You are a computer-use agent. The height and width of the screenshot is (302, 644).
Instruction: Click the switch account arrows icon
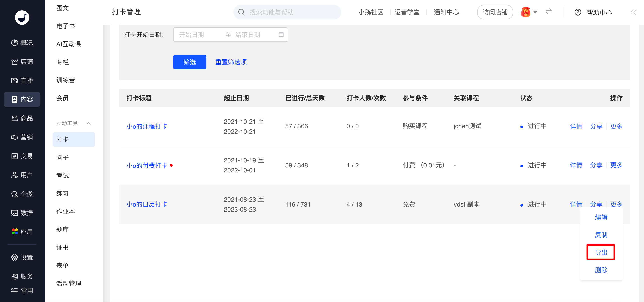pyautogui.click(x=548, y=12)
